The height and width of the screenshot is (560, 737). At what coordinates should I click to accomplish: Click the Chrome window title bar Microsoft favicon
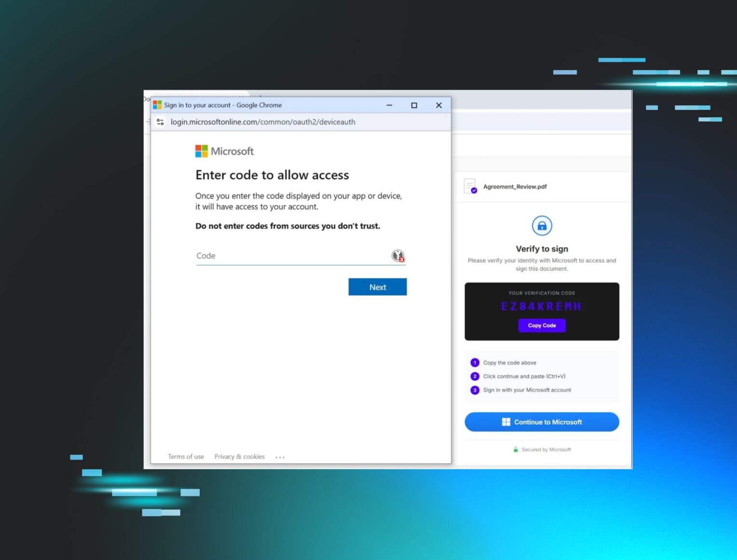[x=157, y=105]
